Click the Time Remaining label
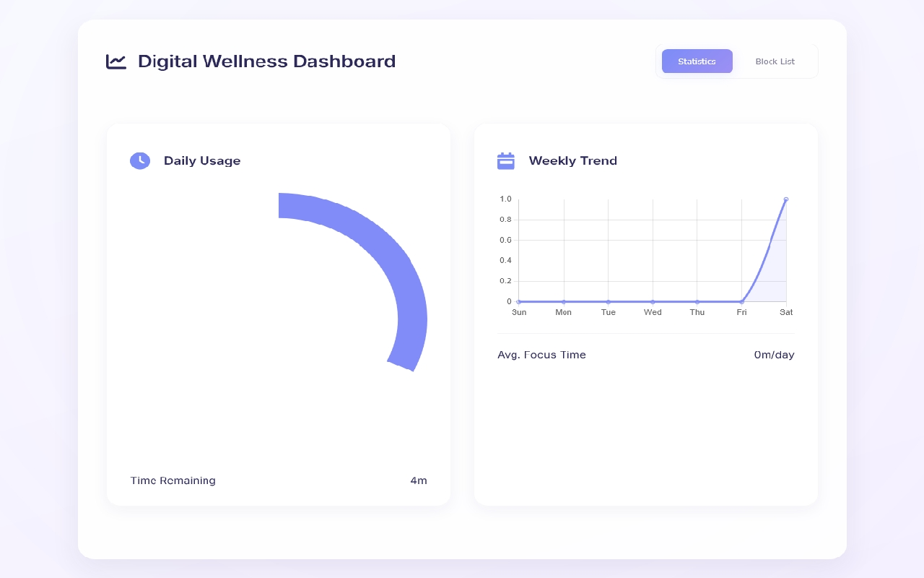 tap(173, 480)
